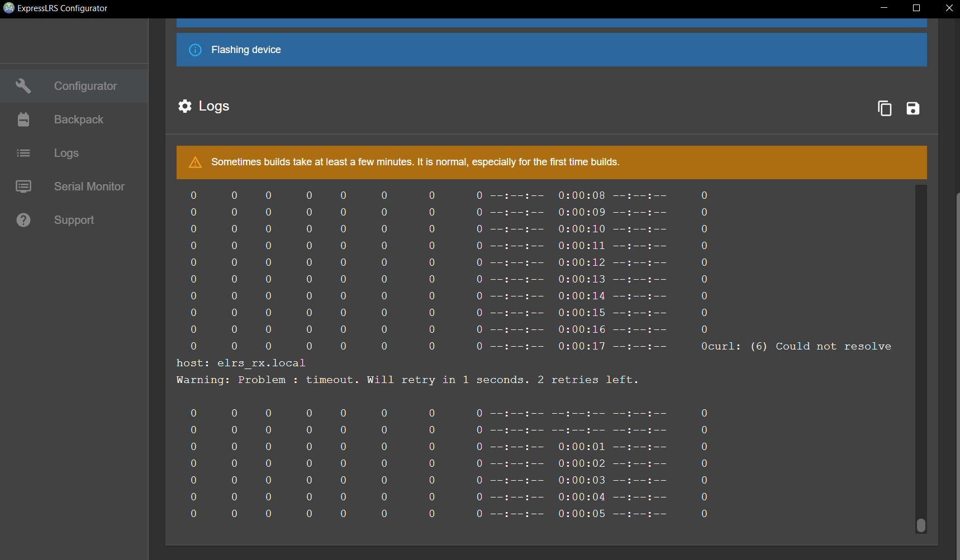Screen dimensions: 960x560
Task: Click the Logs list icon in sidebar
Action: [23, 152]
